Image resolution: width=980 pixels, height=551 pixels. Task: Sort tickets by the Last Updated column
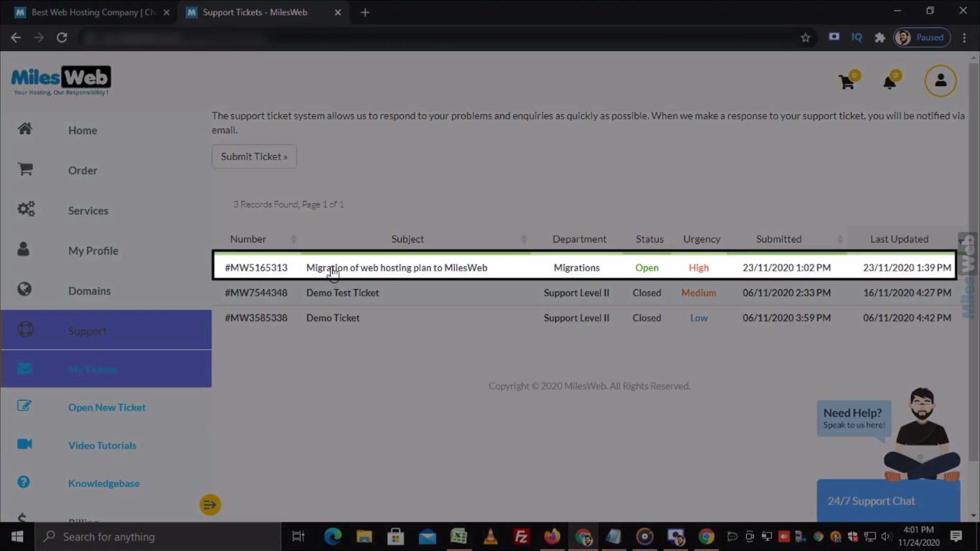[x=899, y=239]
